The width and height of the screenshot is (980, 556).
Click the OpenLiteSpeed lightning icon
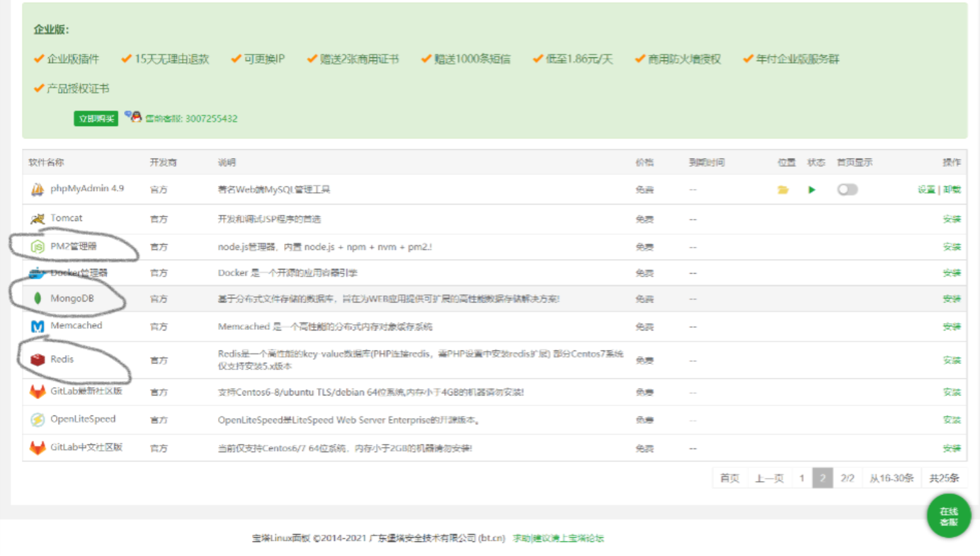(37, 419)
